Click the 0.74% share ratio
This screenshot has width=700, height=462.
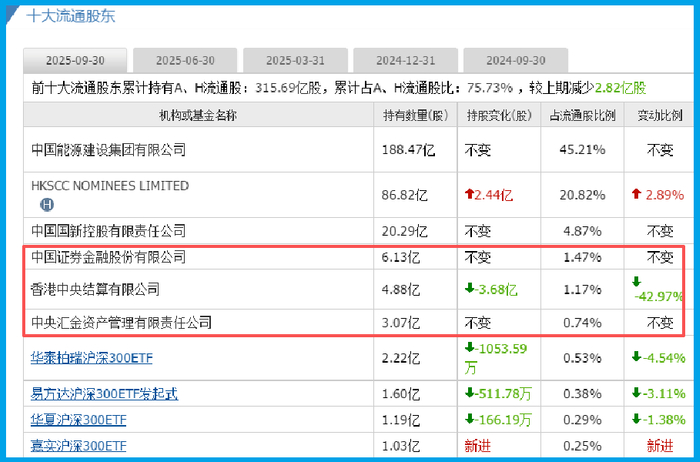click(582, 322)
